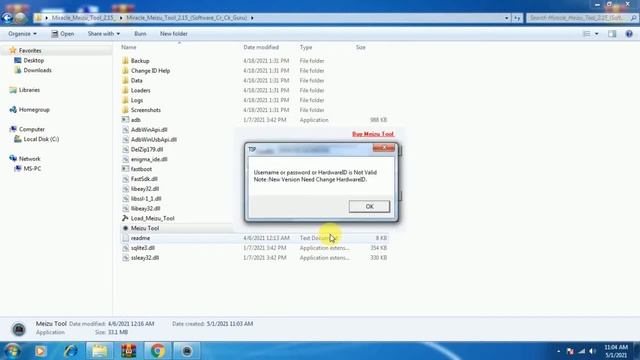The width and height of the screenshot is (640, 360).
Task: Select the enigma_ide.dll file
Action: click(x=149, y=159)
